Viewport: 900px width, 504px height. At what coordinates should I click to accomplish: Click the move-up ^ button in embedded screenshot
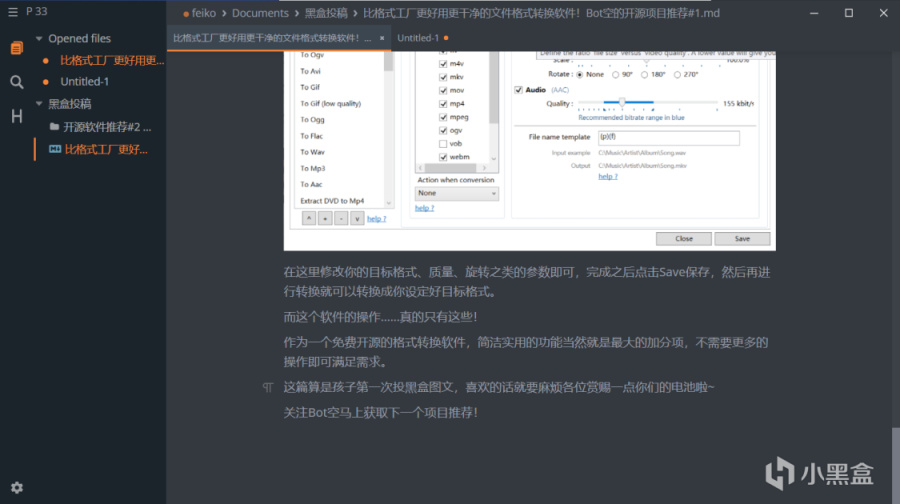tap(309, 218)
